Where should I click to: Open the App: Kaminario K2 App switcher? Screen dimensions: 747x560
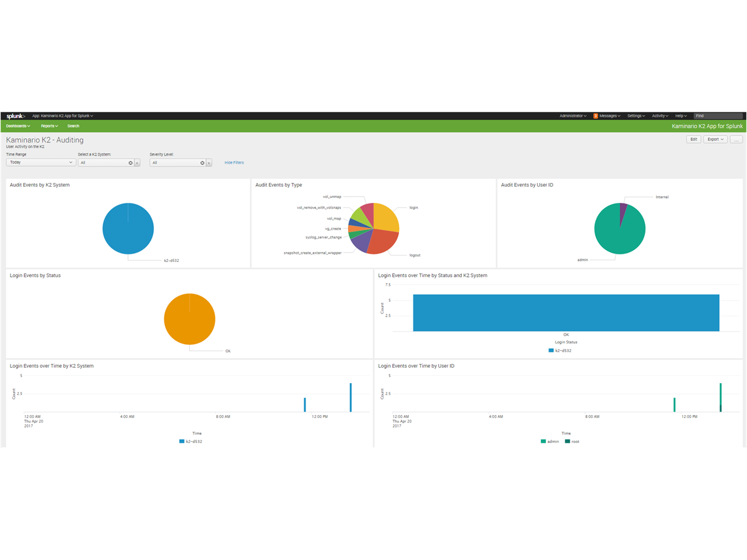coord(62,116)
